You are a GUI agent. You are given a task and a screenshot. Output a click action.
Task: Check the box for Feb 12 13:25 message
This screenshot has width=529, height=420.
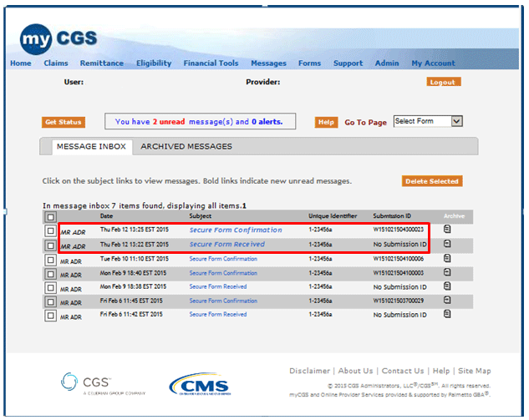click(x=51, y=230)
